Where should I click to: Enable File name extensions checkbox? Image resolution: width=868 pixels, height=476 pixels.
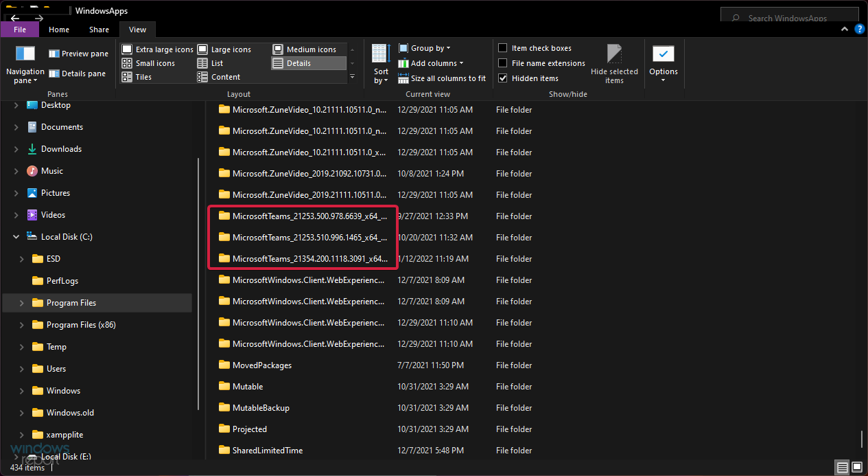[x=503, y=63]
